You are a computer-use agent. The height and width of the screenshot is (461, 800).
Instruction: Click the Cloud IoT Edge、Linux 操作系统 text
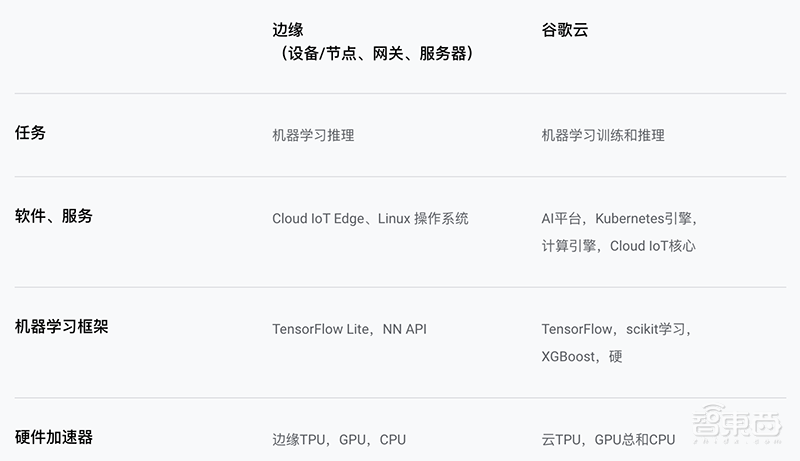[370, 218]
